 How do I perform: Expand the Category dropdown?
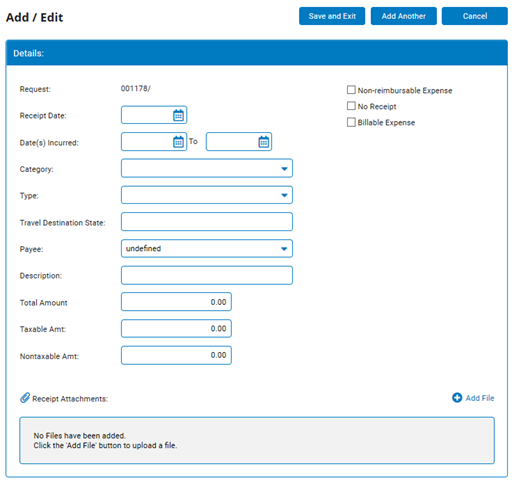click(207, 168)
